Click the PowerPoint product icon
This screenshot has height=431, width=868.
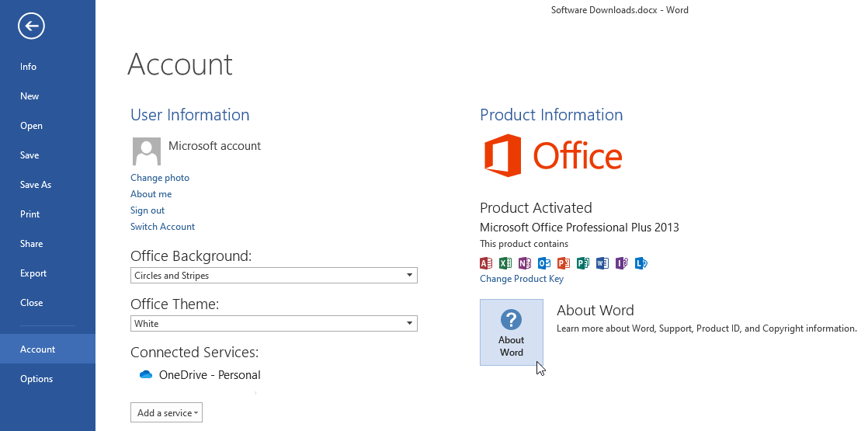click(x=564, y=263)
